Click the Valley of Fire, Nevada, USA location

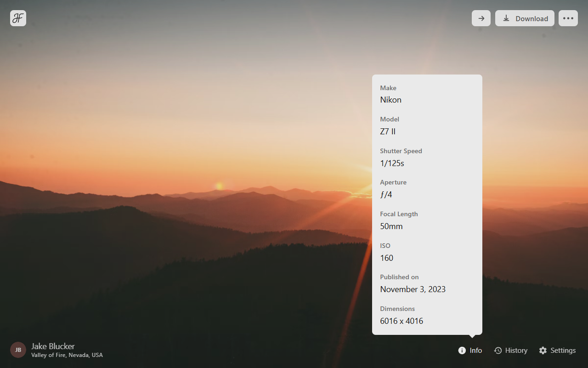[67, 355]
